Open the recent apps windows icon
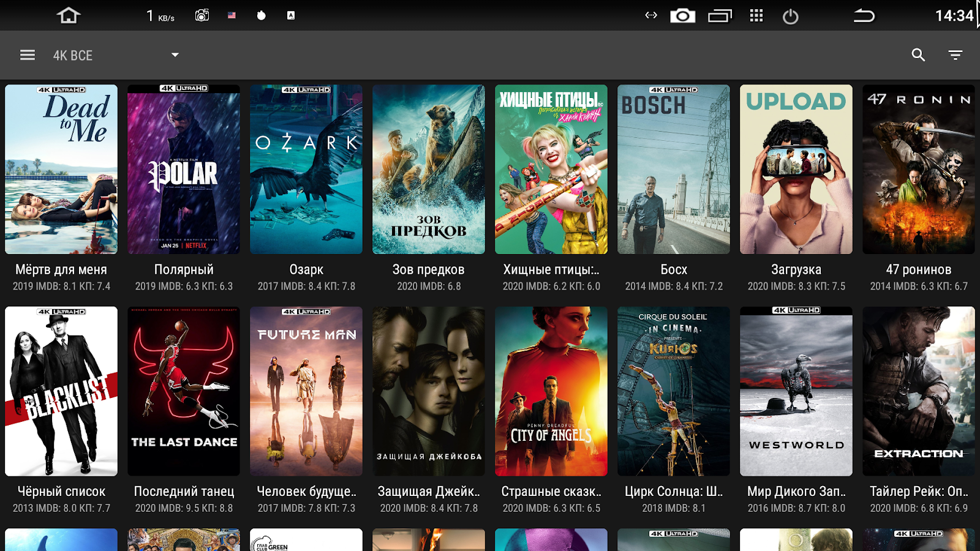Screen dimensions: 980x551 [720, 16]
